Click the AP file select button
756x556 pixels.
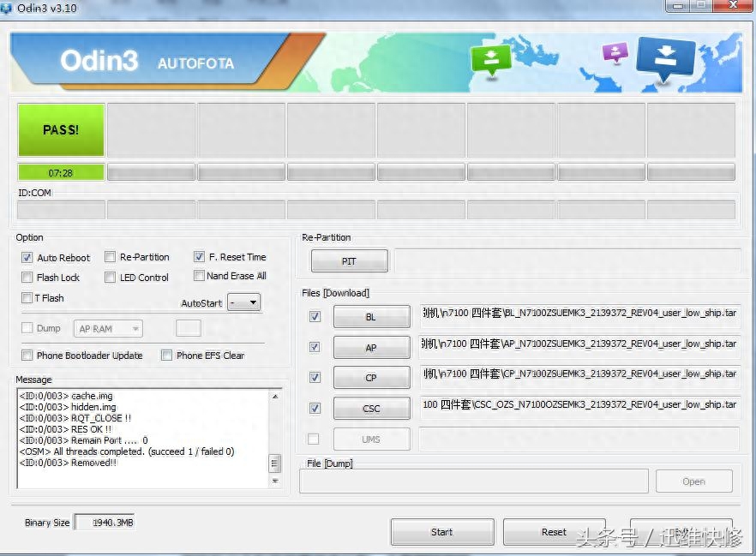tap(370, 348)
